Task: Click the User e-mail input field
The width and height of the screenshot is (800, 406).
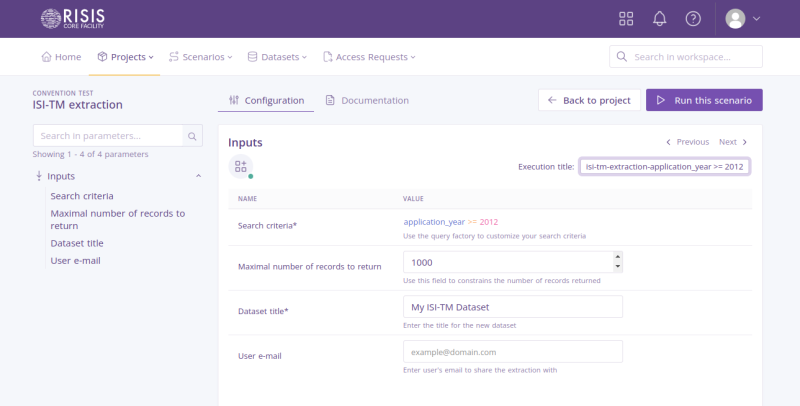Action: [512, 352]
